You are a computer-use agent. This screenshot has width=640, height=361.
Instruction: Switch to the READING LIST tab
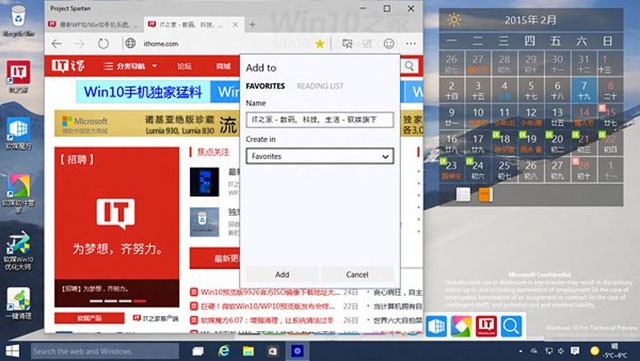(320, 86)
